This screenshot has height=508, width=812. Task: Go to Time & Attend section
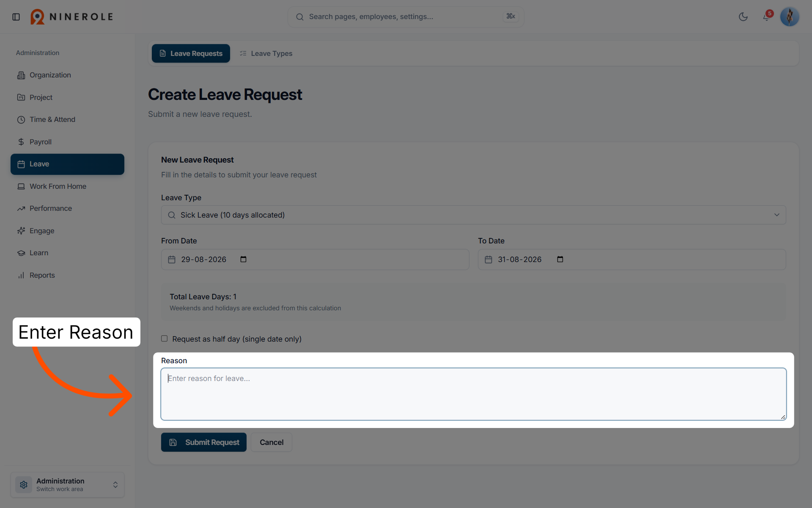[67, 119]
